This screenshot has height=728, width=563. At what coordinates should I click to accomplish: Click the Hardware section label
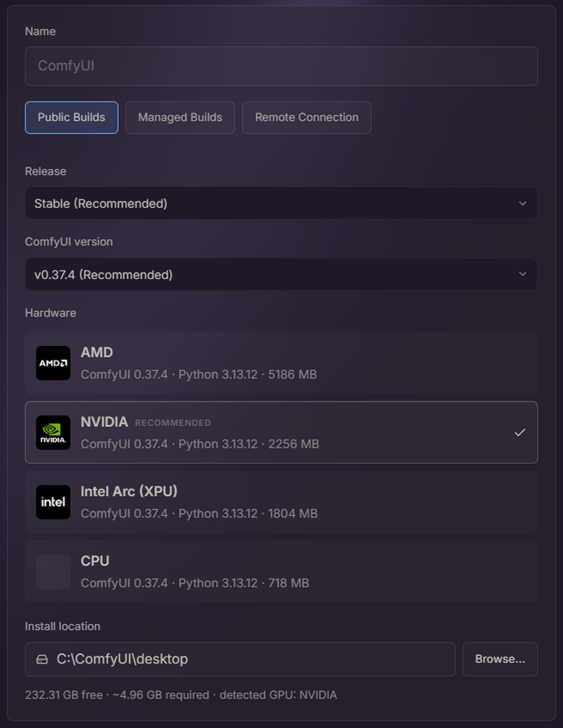(x=50, y=313)
